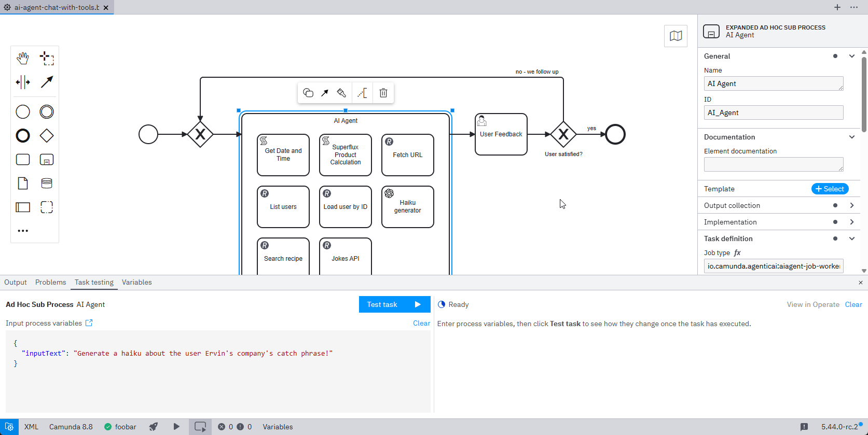Image resolution: width=868 pixels, height=435 pixels.
Task: Select the hand tool in palette
Action: click(x=23, y=58)
